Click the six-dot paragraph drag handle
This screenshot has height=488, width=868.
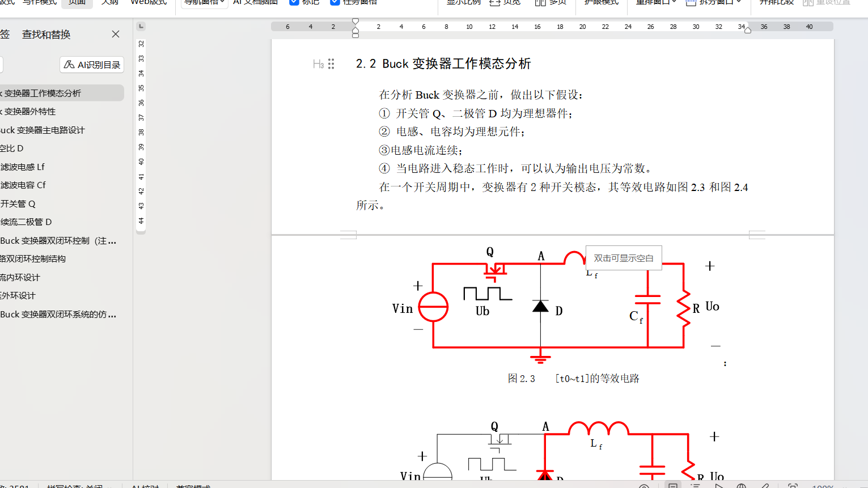coord(331,64)
